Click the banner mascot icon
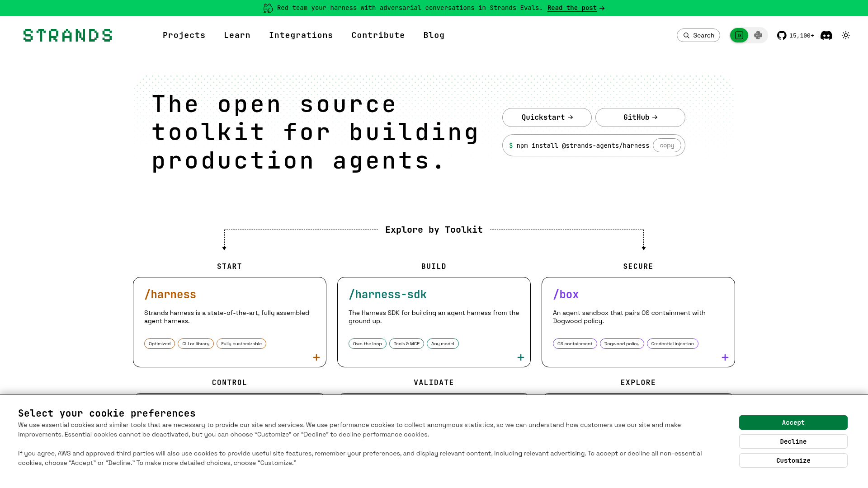The height and width of the screenshot is (488, 868). pyautogui.click(x=268, y=8)
